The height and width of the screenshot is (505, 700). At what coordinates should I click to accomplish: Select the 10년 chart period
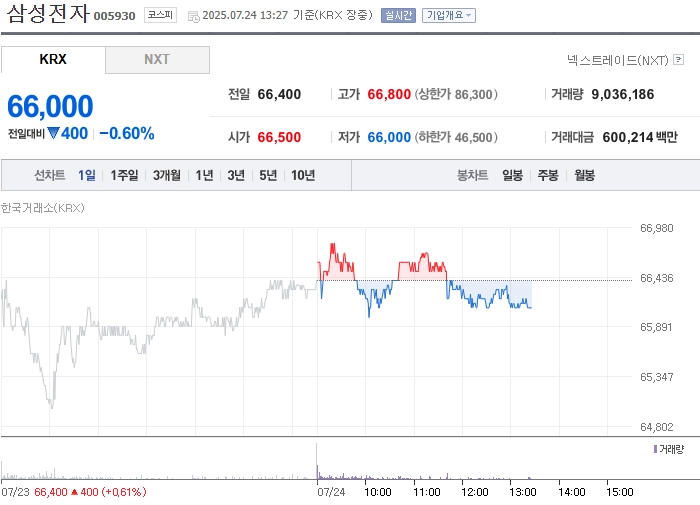pos(303,175)
